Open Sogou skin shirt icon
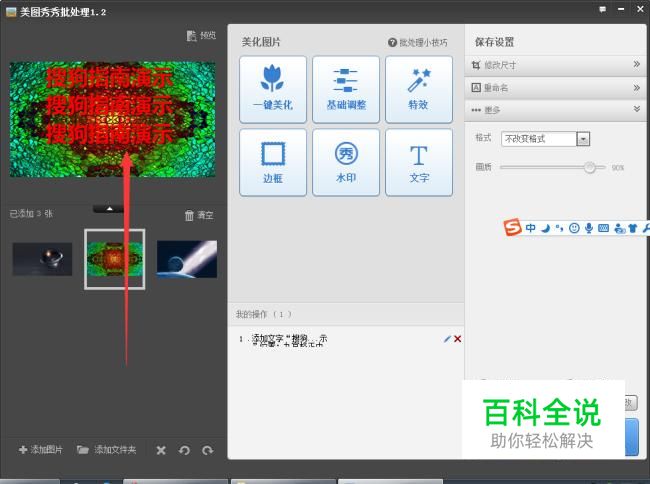650x484 pixels. click(x=633, y=228)
